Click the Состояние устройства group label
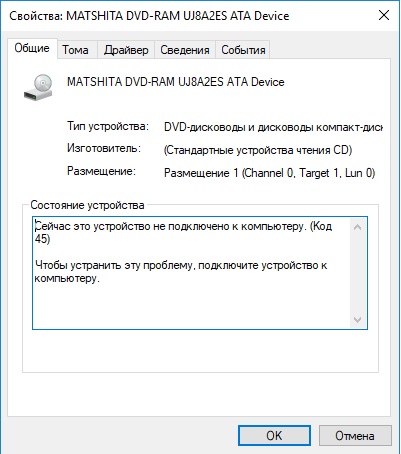The image size is (401, 454). click(87, 205)
